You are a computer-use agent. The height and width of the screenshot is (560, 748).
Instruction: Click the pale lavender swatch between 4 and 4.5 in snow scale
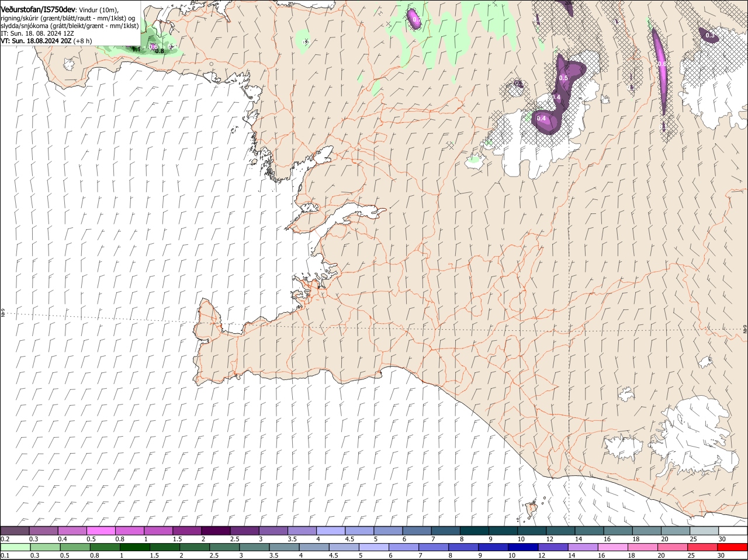(331, 530)
